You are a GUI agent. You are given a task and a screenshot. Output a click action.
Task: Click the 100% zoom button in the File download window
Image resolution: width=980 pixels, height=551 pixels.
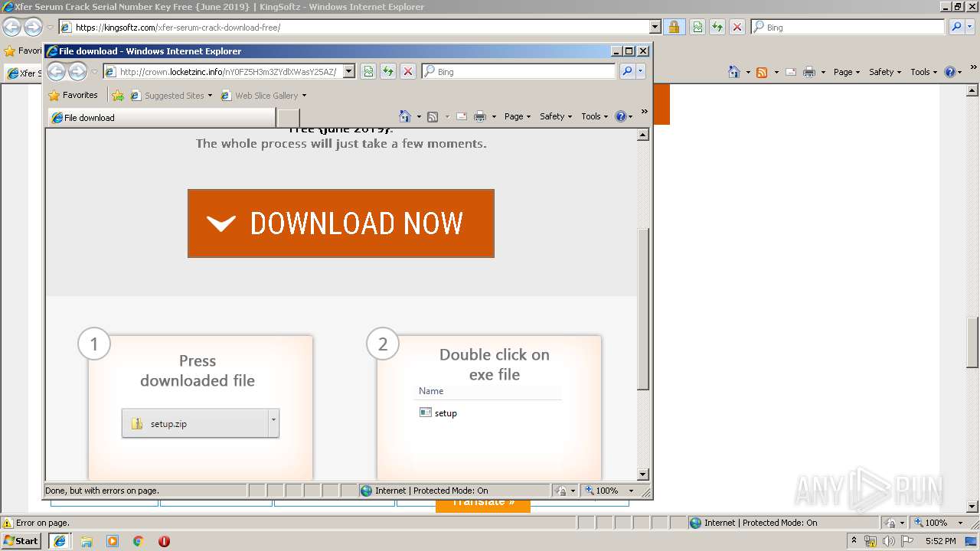[x=602, y=491]
